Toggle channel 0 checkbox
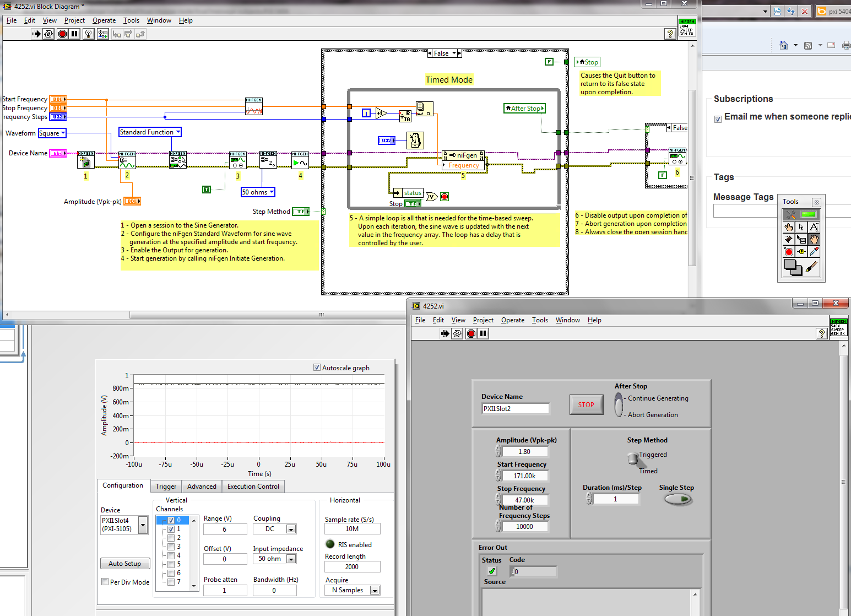This screenshot has height=616, width=851. point(171,520)
